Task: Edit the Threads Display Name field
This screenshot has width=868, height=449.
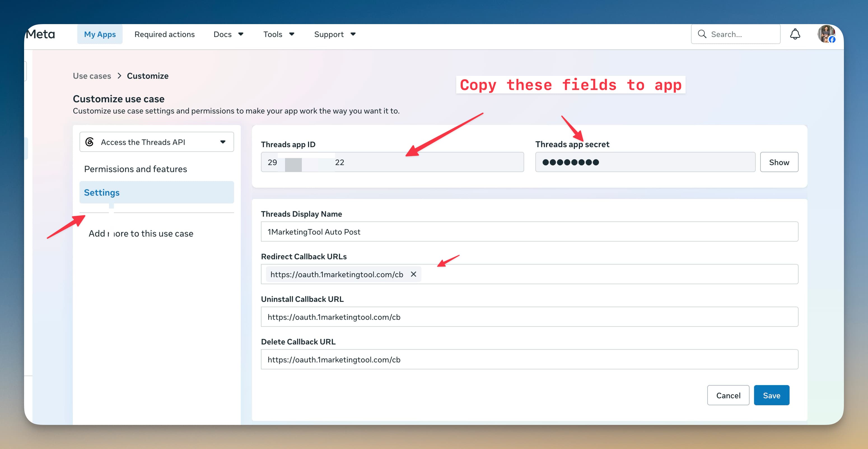Action: click(529, 232)
